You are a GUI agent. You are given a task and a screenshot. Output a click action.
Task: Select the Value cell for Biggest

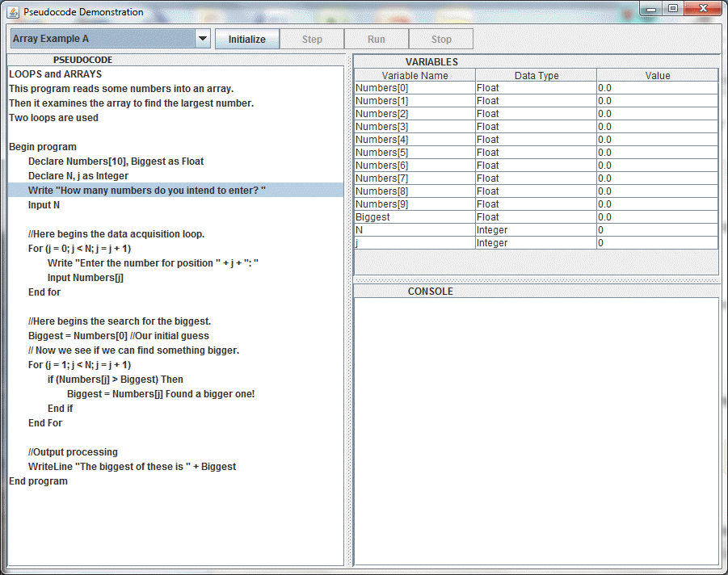(x=657, y=217)
